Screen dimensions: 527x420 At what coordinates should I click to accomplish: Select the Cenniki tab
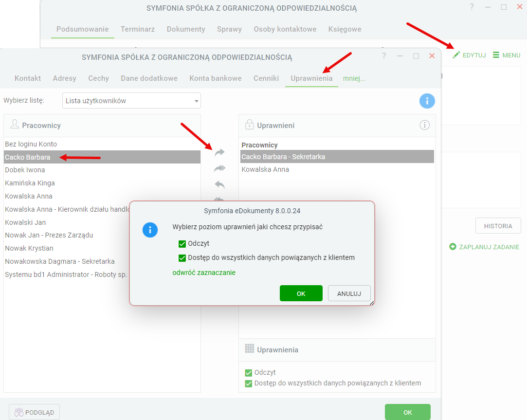coord(266,78)
